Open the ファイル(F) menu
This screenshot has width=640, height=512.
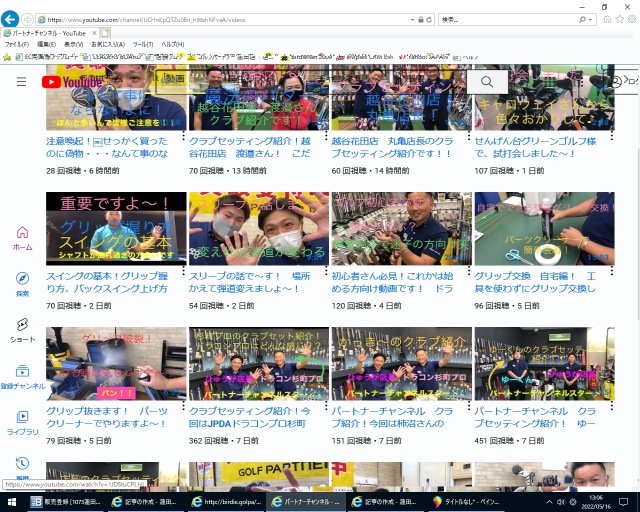point(17,44)
